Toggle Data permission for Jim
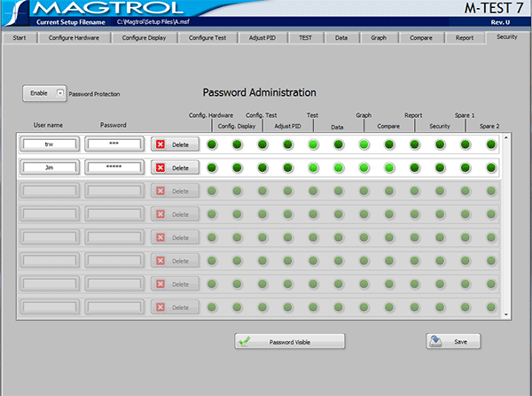This screenshot has width=532, height=396. click(339, 167)
